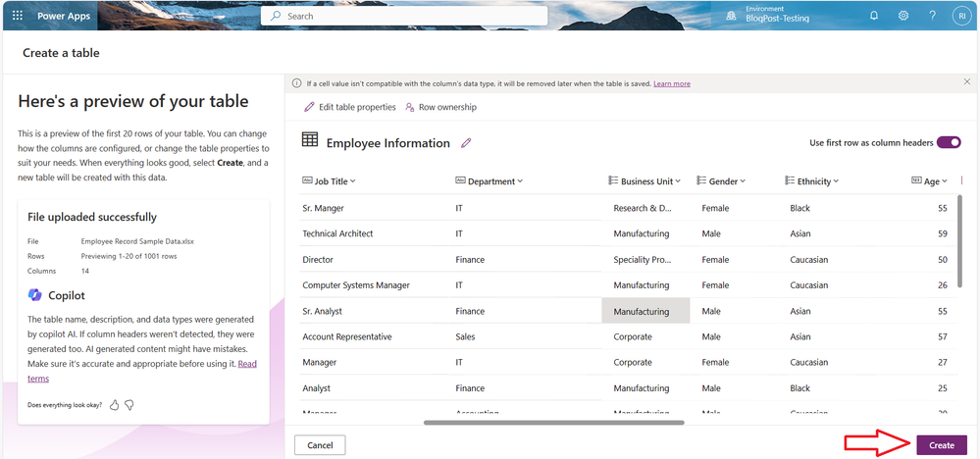The width and height of the screenshot is (980, 459).
Task: Click the Cancel button
Action: tap(320, 445)
